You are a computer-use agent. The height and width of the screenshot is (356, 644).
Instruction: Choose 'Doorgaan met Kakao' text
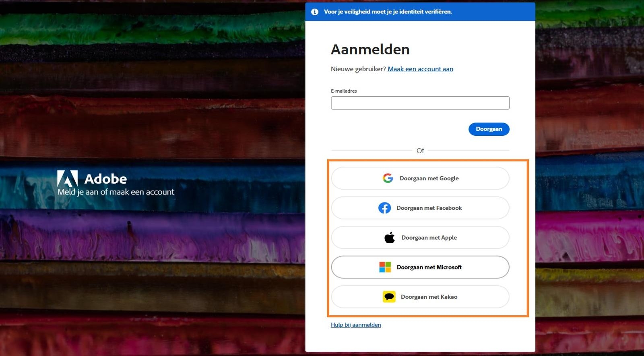pos(429,297)
